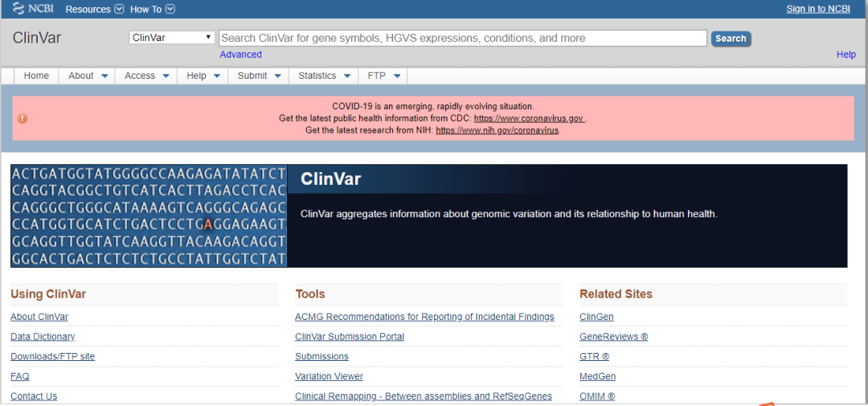Expand the FTP menu arrow
The height and width of the screenshot is (406, 868).
point(397,76)
